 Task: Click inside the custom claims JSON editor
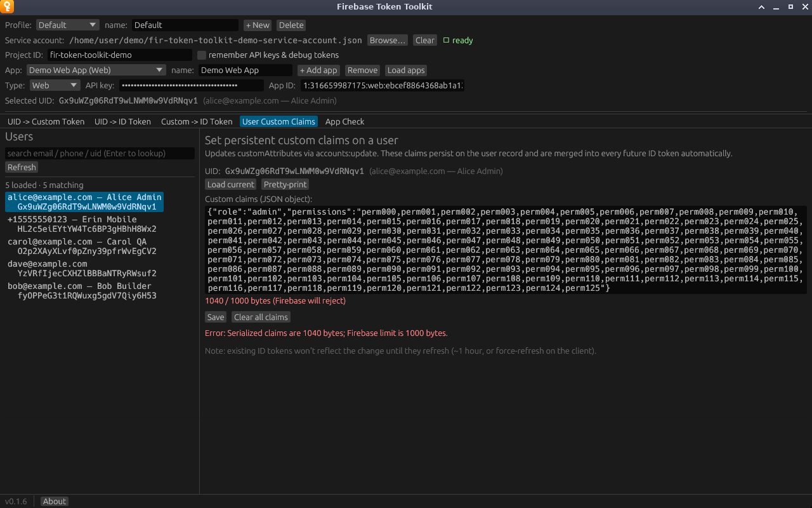(506, 250)
